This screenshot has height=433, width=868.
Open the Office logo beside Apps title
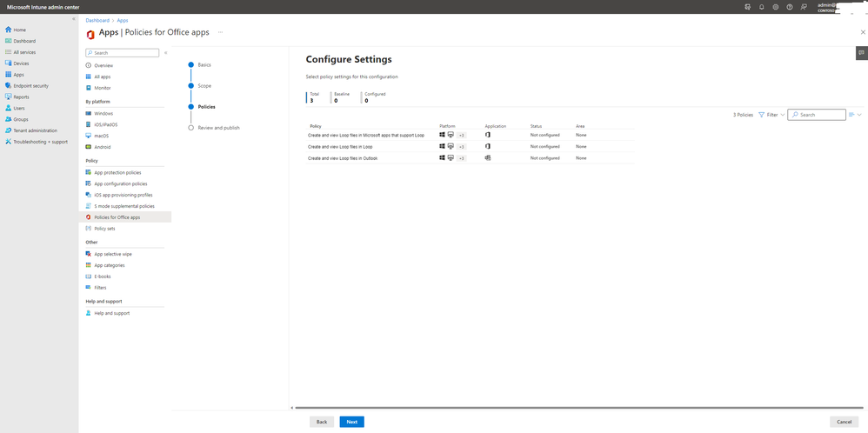click(90, 33)
